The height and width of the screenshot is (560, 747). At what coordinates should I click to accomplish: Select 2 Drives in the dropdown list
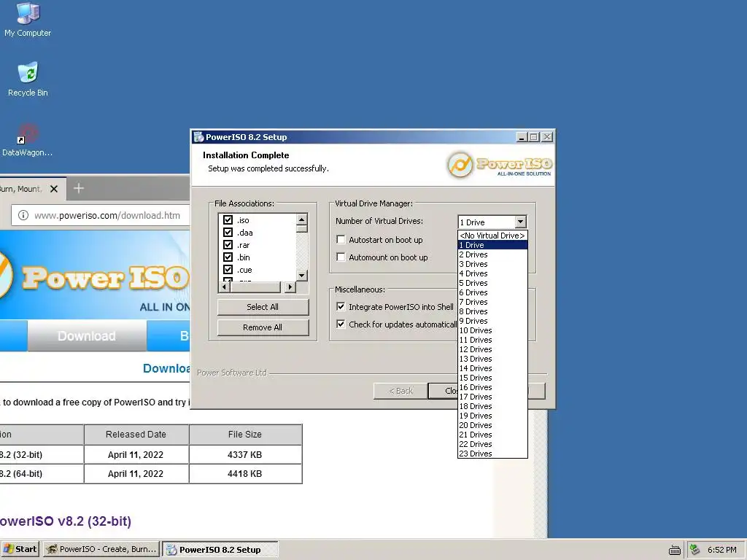pyautogui.click(x=492, y=254)
